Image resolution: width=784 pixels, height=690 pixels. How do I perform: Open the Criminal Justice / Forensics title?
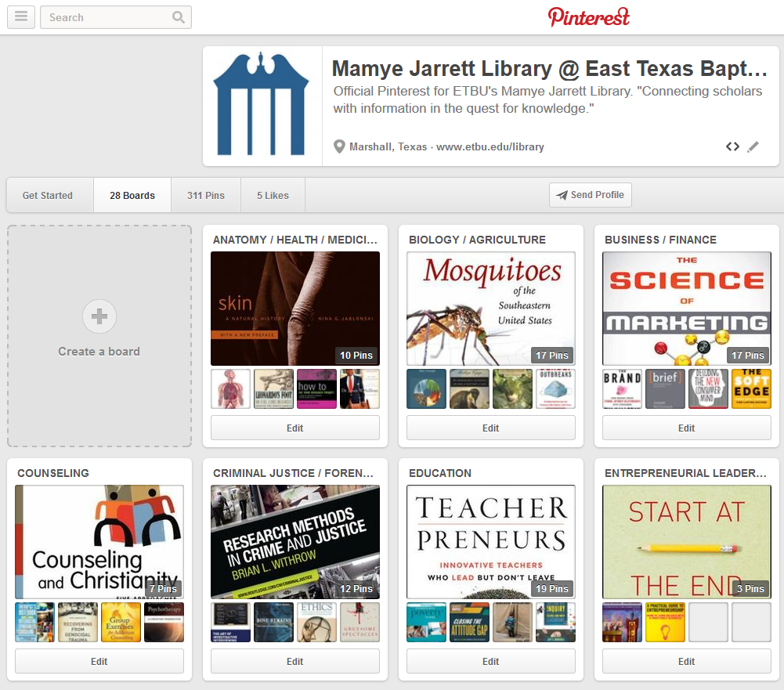click(x=294, y=474)
